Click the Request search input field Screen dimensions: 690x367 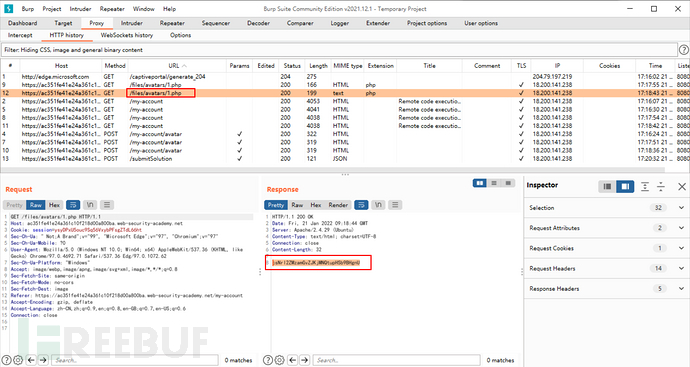click(135, 360)
